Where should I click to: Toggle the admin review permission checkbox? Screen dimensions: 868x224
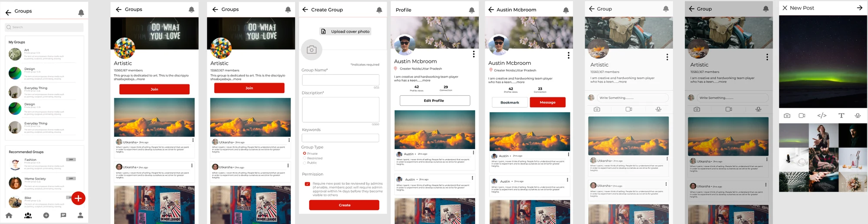pyautogui.click(x=307, y=184)
